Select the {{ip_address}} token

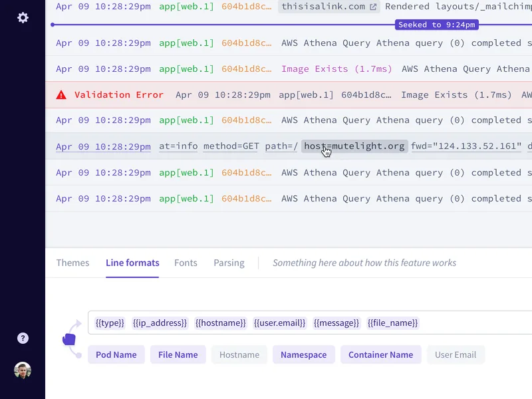point(160,323)
